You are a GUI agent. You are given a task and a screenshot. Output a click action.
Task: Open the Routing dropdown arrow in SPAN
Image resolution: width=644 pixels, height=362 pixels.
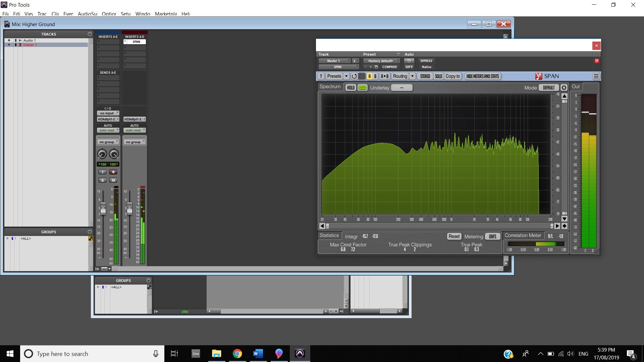(413, 76)
